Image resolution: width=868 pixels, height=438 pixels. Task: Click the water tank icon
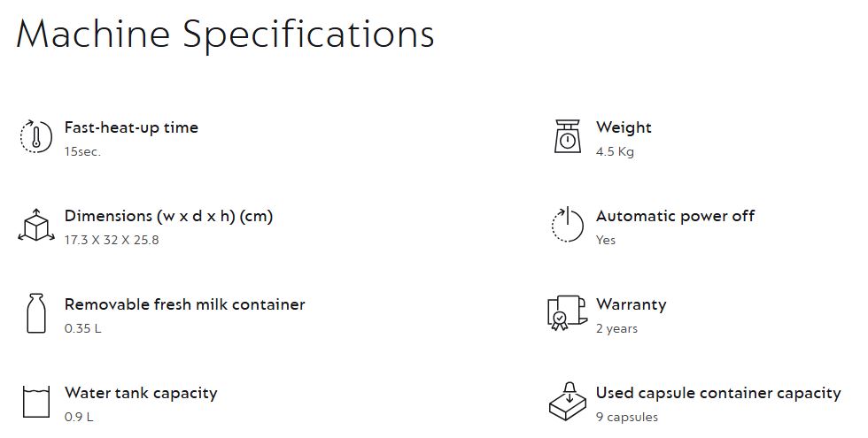[35, 401]
